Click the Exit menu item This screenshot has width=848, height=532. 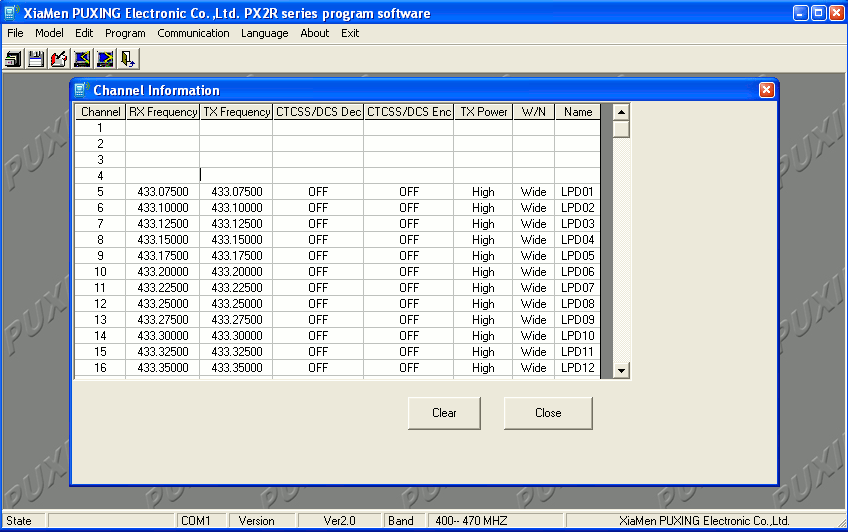pos(350,33)
